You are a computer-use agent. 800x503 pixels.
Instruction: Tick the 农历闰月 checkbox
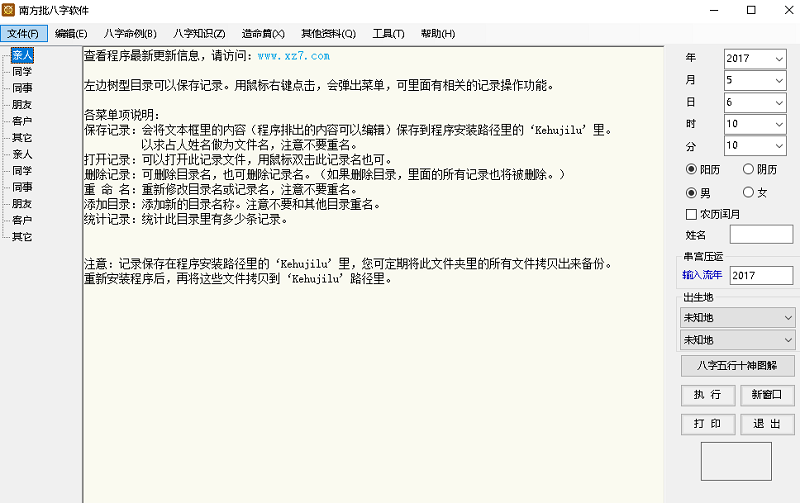coord(691,214)
